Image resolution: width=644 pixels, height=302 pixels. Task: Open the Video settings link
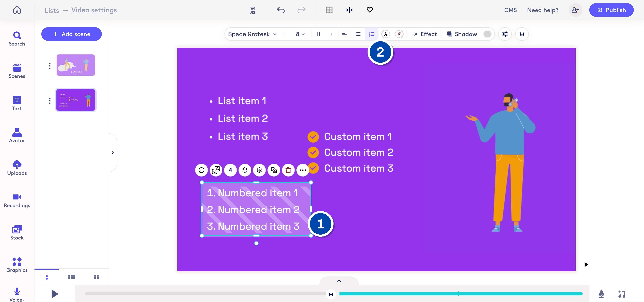coord(94,10)
